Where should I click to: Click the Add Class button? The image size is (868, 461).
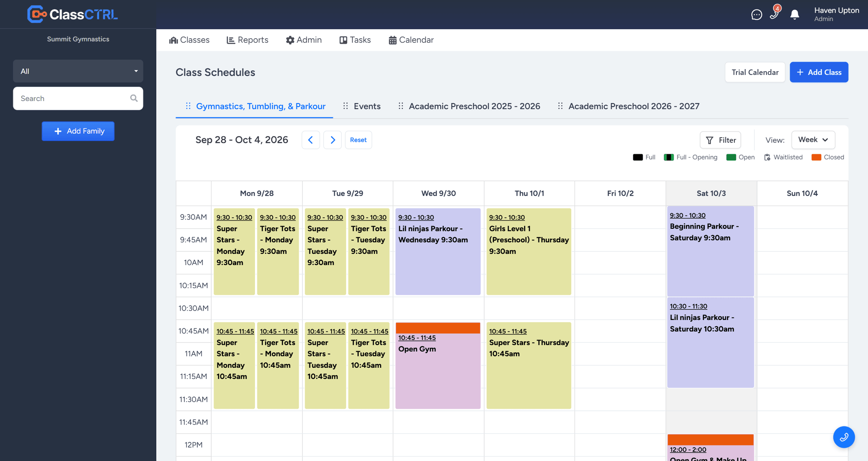[x=819, y=72]
